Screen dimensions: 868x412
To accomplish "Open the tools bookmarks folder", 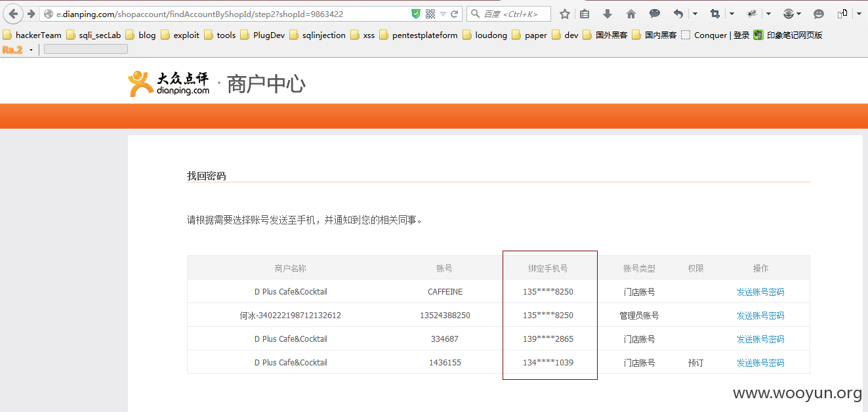I will (x=220, y=35).
